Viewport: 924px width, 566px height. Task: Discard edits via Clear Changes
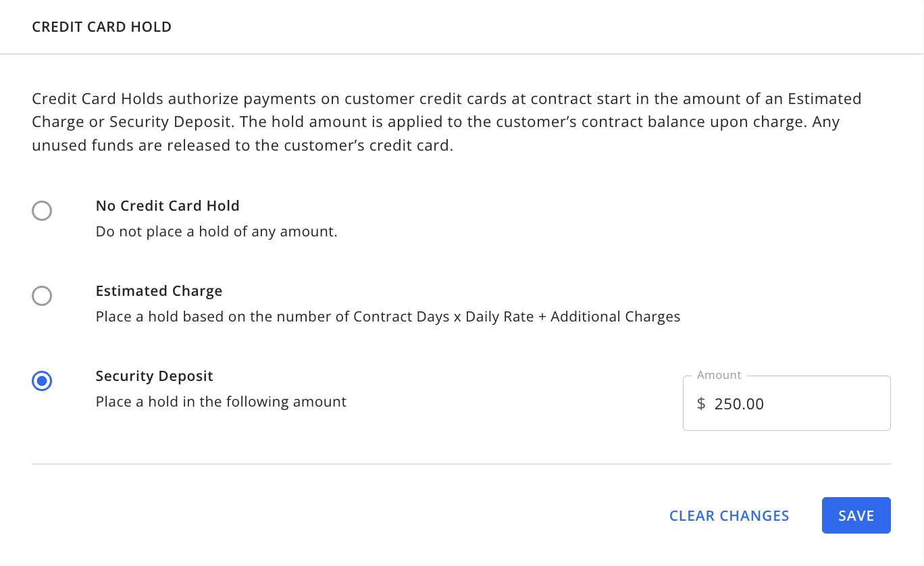[729, 515]
